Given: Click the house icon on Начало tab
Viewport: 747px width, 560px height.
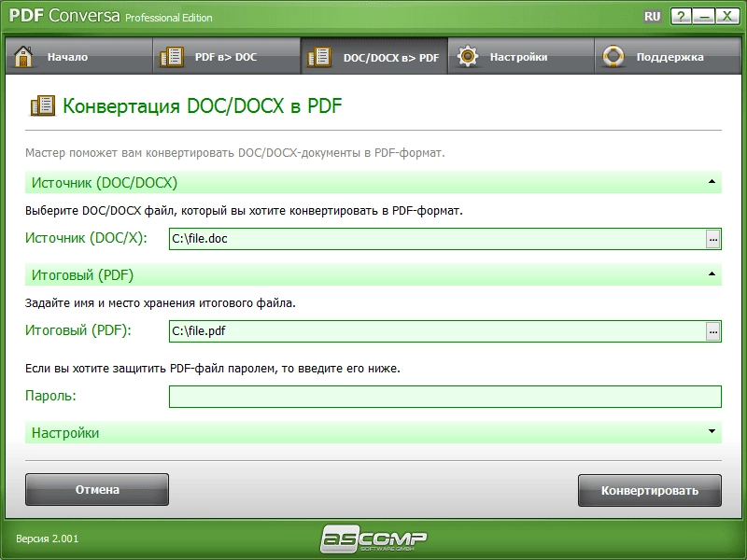Looking at the screenshot, I should 22,57.
